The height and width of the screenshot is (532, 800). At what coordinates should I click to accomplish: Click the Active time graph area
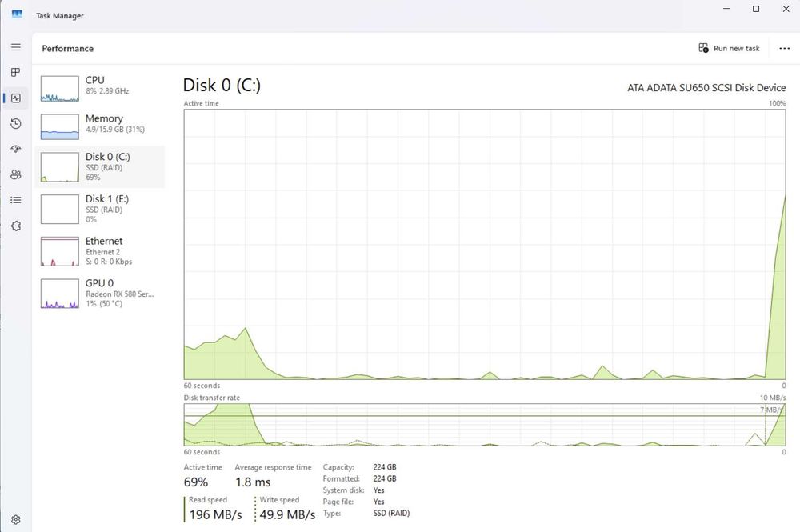click(x=485, y=244)
